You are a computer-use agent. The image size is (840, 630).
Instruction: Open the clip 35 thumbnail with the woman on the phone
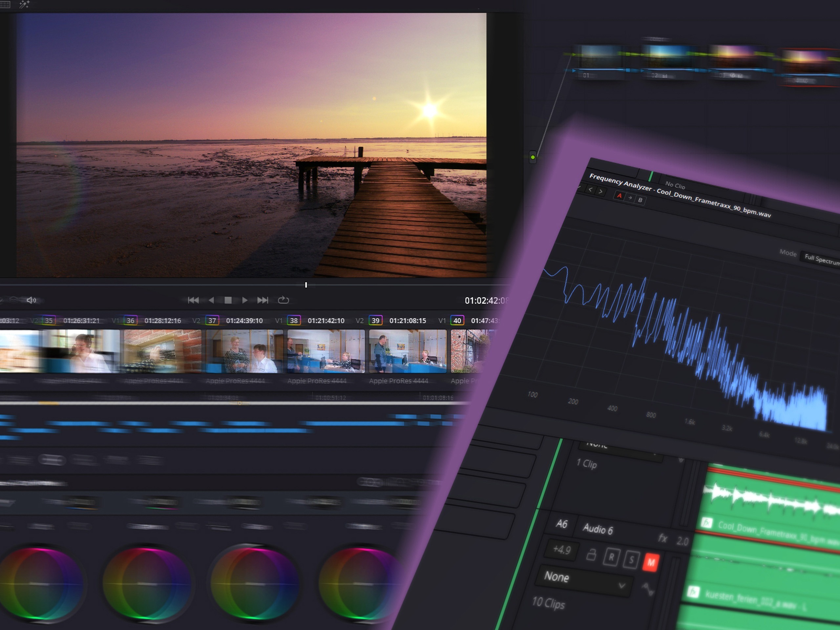(81, 351)
